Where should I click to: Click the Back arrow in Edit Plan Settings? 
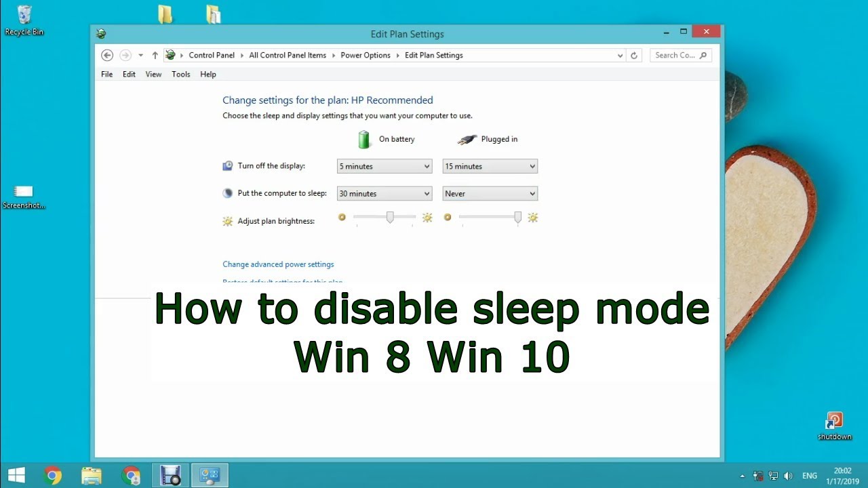tap(107, 56)
